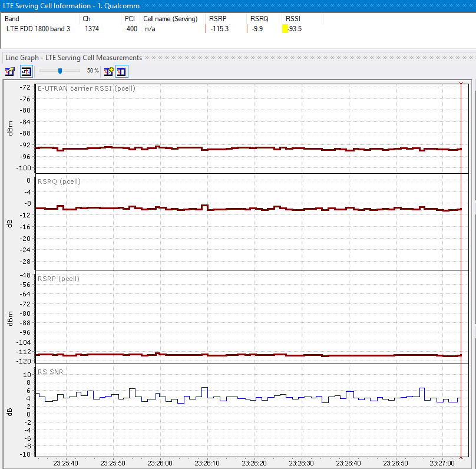The width and height of the screenshot is (476, 469).
Task: Click the E-UTRAN carrier RSSI graph label
Action: pos(87,89)
